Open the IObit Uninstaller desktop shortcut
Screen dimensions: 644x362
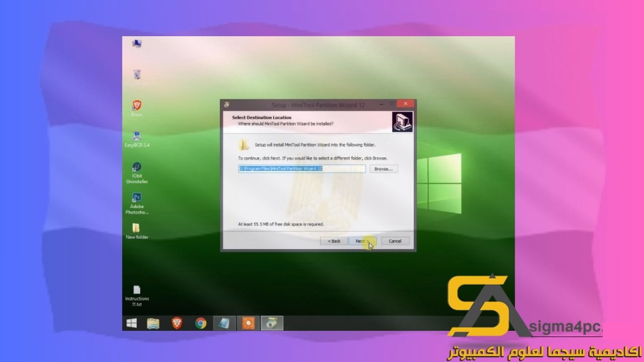pyautogui.click(x=137, y=173)
